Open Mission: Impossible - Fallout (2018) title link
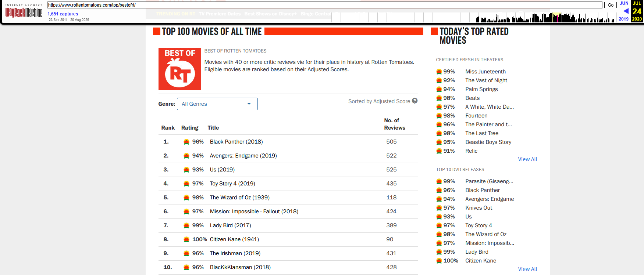 [254, 211]
